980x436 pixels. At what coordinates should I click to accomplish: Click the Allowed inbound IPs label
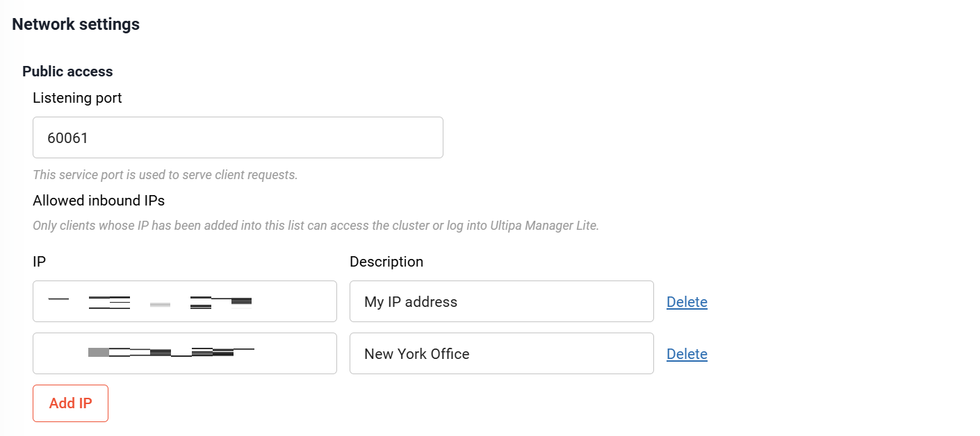99,201
